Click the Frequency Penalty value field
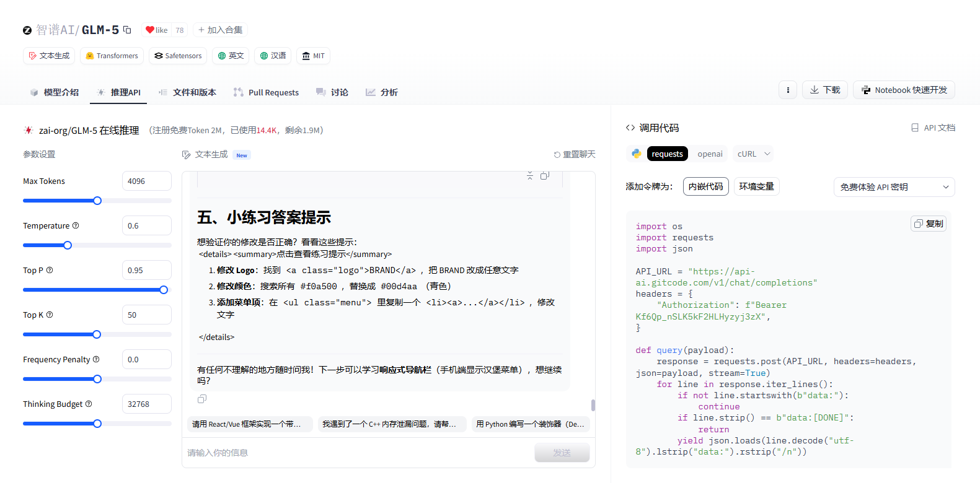This screenshot has height=488, width=980. [x=147, y=359]
